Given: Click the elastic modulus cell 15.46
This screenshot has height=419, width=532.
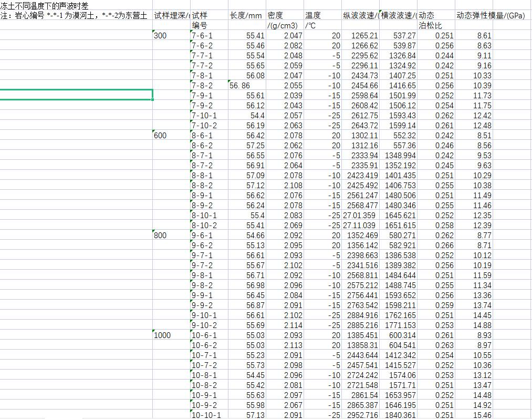Looking at the screenshot, I should [x=482, y=415].
